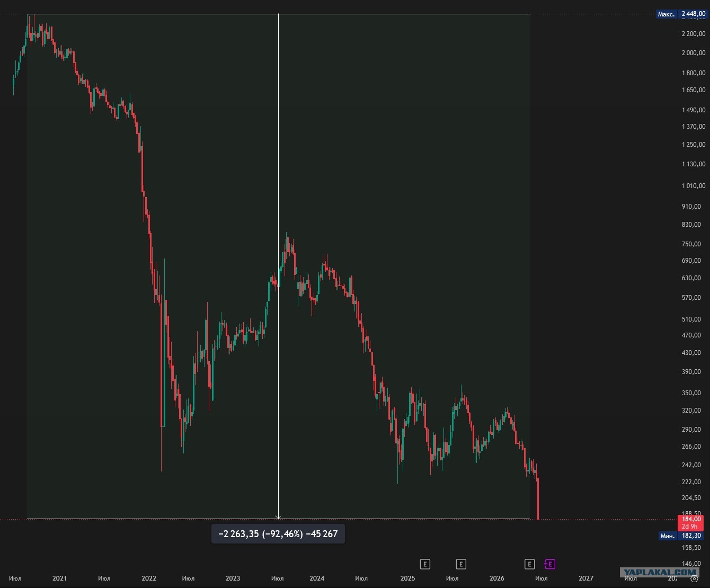Click first gray earnings marker right of 2025
This screenshot has height=588, width=710.
[x=425, y=564]
